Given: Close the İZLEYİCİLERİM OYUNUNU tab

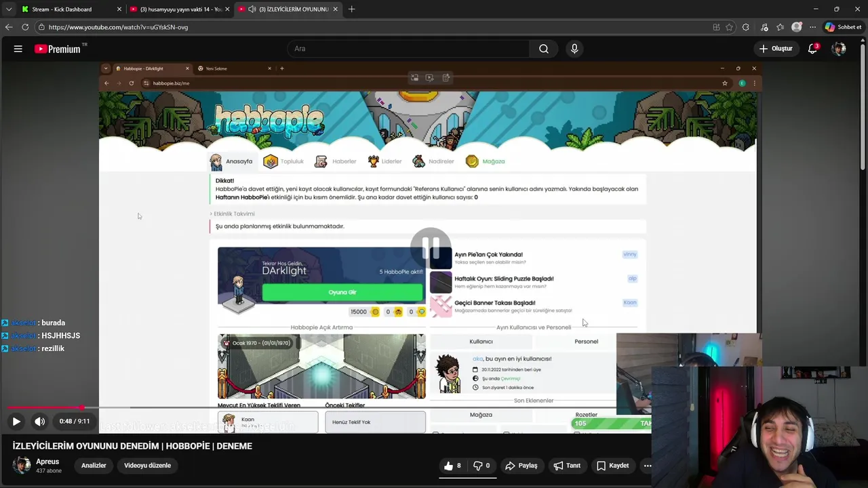Looking at the screenshot, I should (335, 9).
